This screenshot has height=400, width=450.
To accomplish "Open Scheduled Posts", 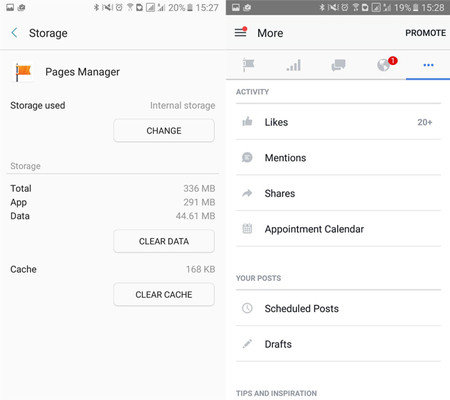I will click(x=338, y=308).
